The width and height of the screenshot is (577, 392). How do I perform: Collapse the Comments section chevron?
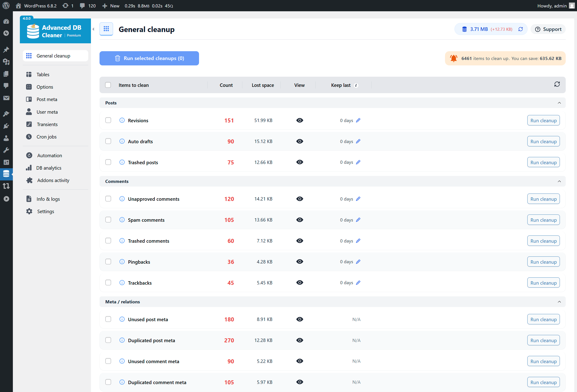(559, 181)
